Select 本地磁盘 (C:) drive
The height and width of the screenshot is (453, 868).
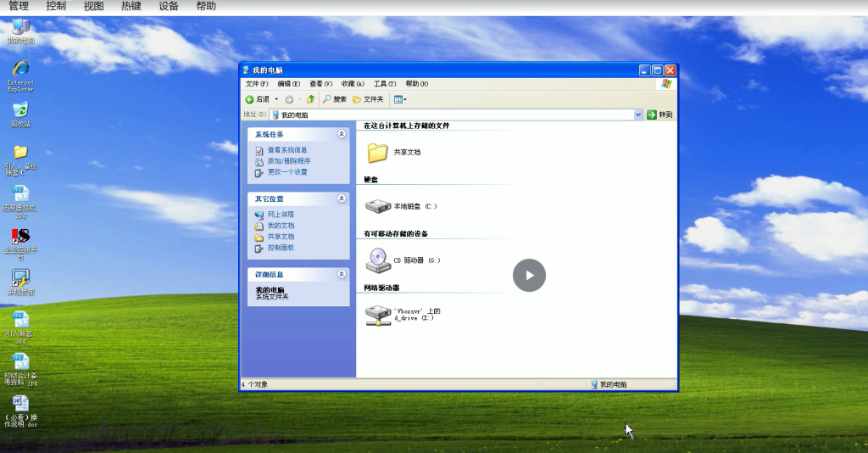point(401,206)
